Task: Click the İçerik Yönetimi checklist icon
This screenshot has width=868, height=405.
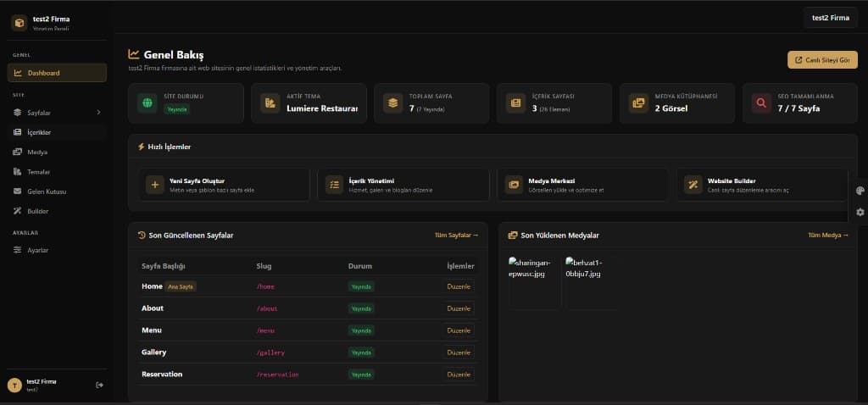Action: (334, 185)
